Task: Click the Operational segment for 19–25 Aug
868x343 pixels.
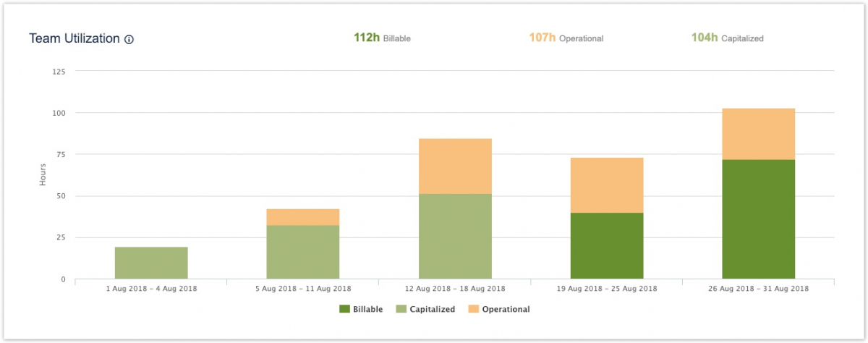Action: tap(607, 185)
